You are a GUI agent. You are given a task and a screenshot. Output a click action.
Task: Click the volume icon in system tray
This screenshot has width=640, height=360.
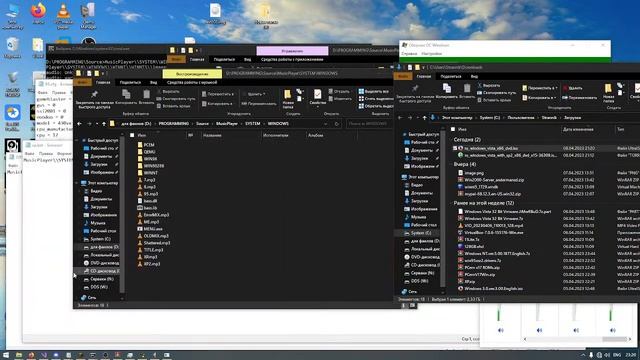pos(607,355)
